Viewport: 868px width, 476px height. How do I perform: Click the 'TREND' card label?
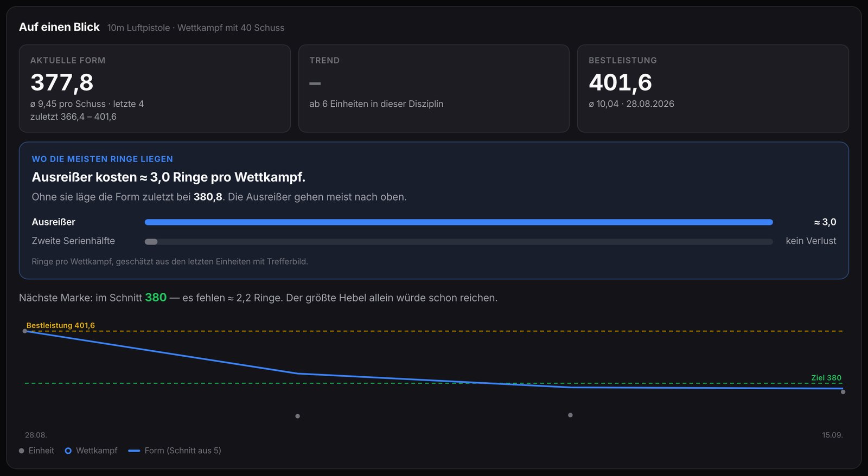[324, 61]
